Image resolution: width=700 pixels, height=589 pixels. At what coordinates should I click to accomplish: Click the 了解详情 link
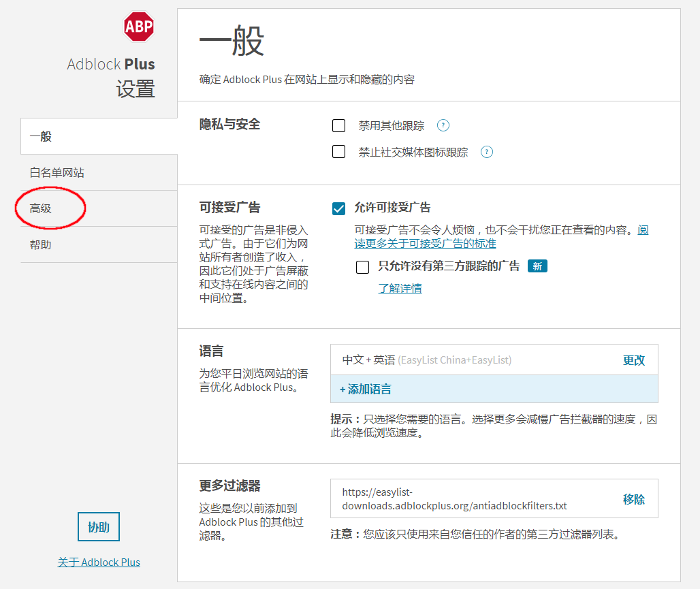[400, 289]
